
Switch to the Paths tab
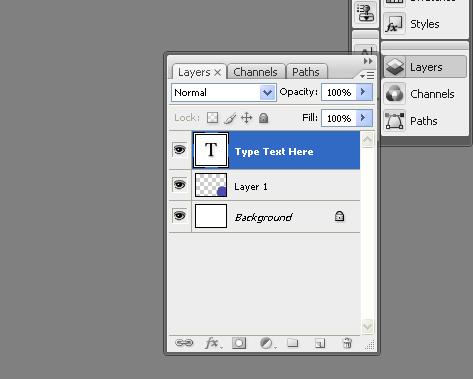[306, 72]
